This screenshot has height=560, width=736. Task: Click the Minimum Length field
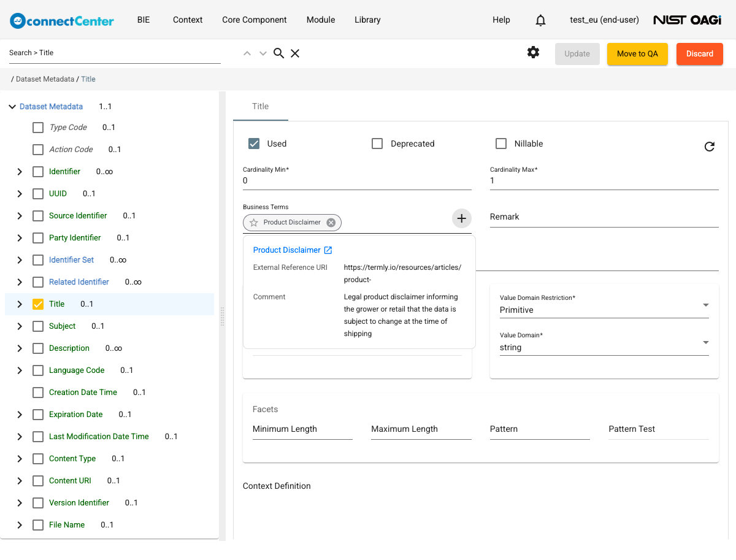pyautogui.click(x=302, y=429)
